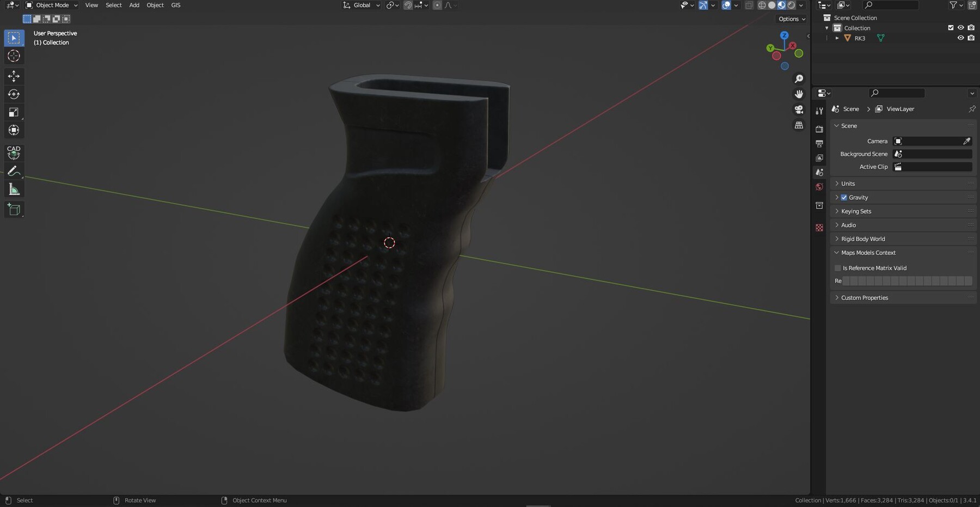Switch viewport to camera view icon
The height and width of the screenshot is (507, 980).
pos(799,109)
